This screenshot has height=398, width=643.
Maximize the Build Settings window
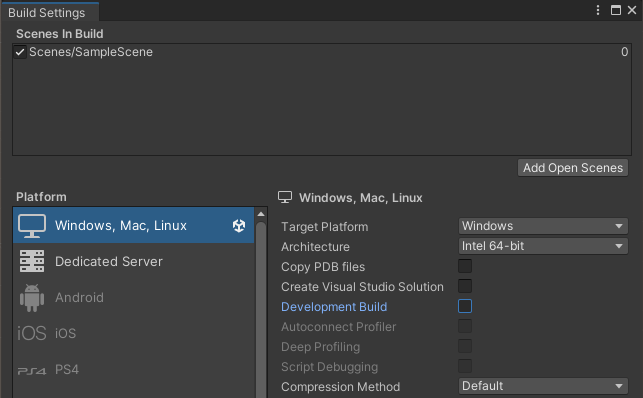pos(616,10)
